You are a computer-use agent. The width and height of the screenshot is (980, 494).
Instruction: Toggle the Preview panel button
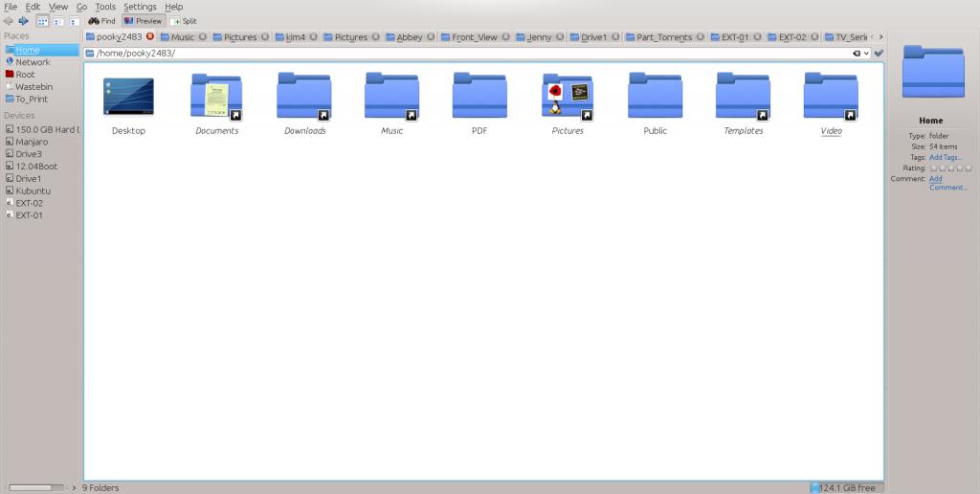pos(143,21)
